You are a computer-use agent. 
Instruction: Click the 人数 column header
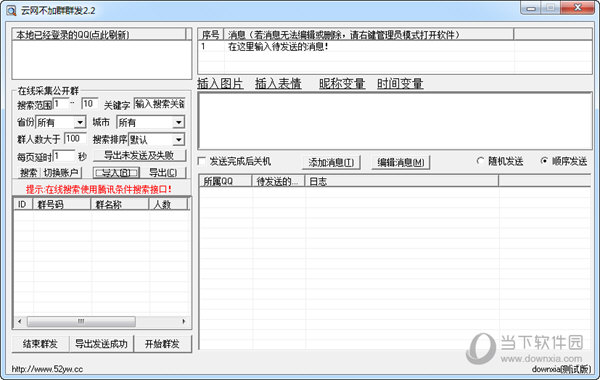[x=168, y=204]
